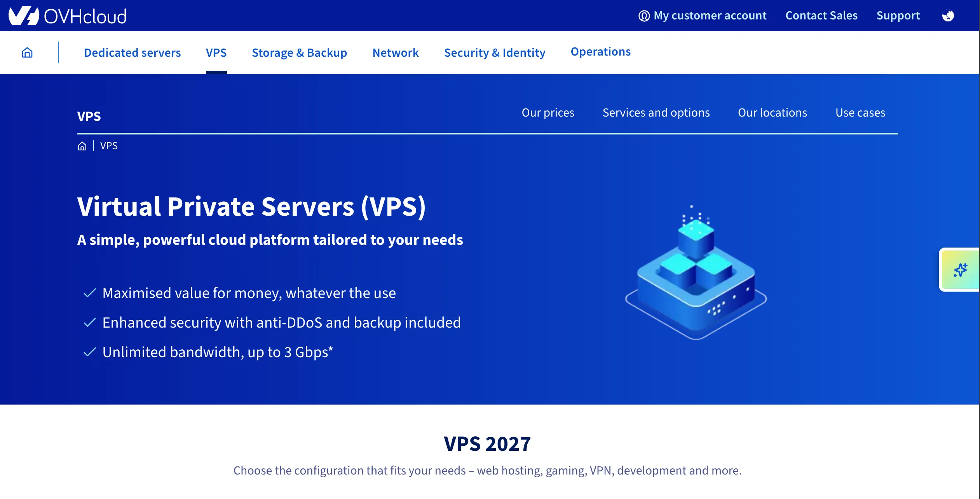Screen dimensions: 980x499
Task: Click the VPS breadcrumb text
Action: pyautogui.click(x=109, y=146)
